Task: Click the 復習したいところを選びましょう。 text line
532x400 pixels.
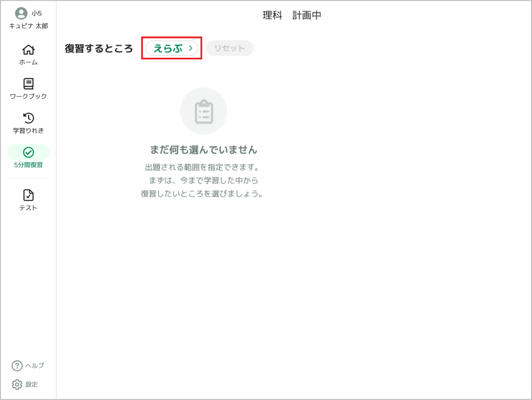Action: (203, 194)
